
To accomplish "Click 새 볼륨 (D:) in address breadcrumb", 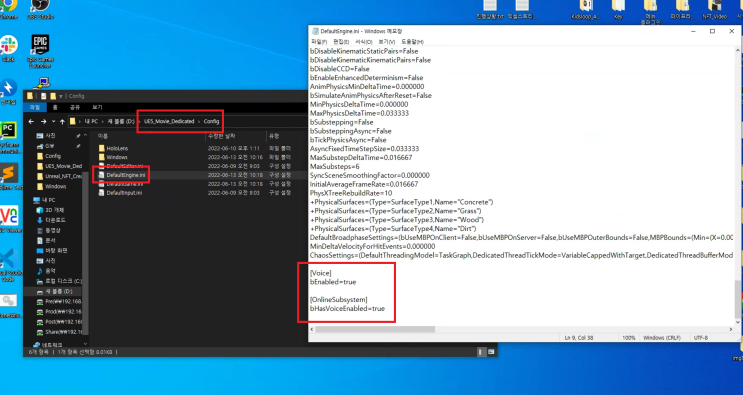I will 121,122.
